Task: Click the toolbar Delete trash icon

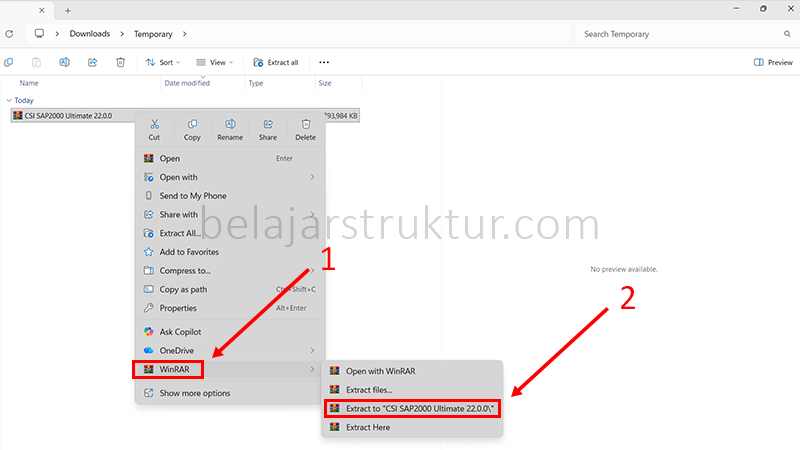Action: tap(120, 62)
